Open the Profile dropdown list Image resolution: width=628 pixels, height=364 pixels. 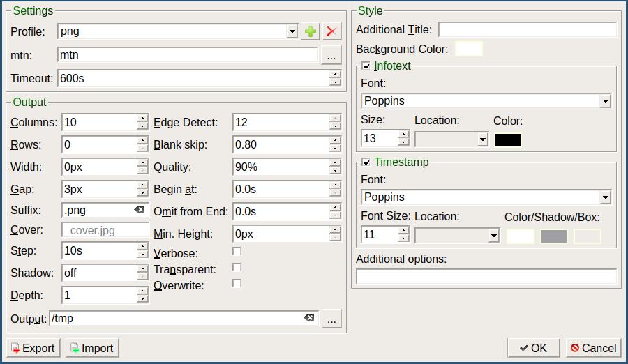tap(292, 31)
